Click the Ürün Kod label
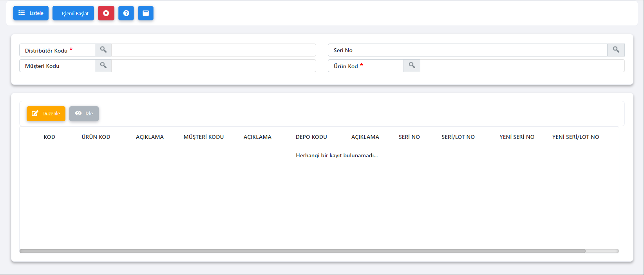Screen dimensions: 644x275 click(x=346, y=66)
